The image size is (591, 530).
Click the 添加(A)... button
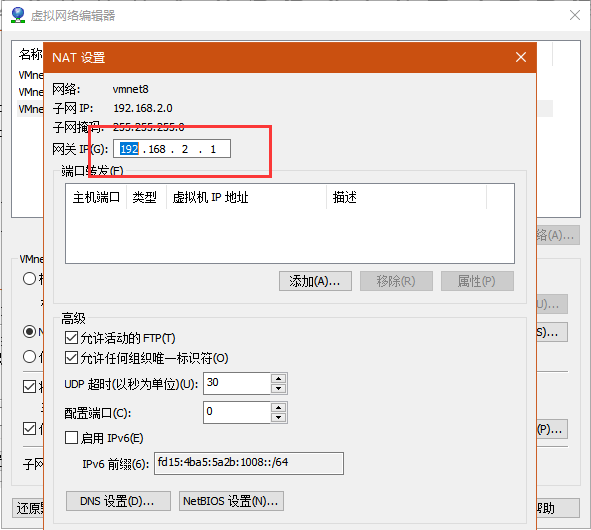point(315,281)
